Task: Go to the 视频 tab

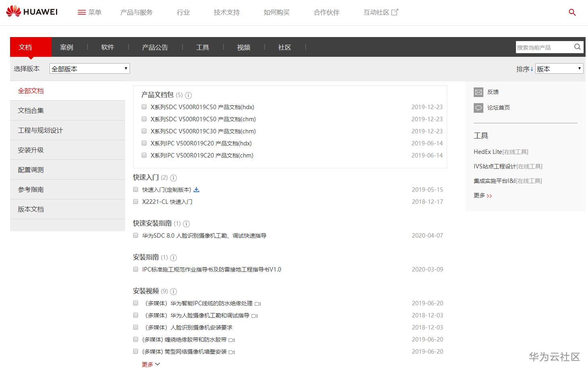Action: click(x=243, y=47)
